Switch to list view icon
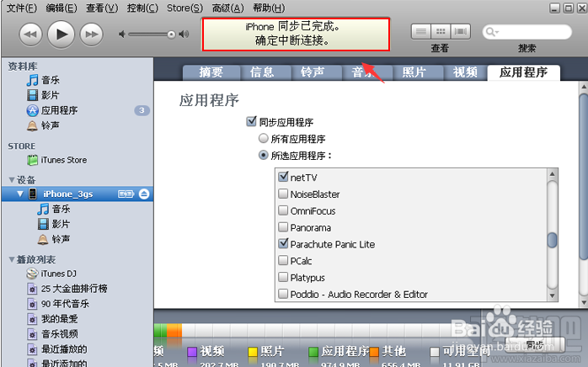The width and height of the screenshot is (588, 367). (x=421, y=32)
